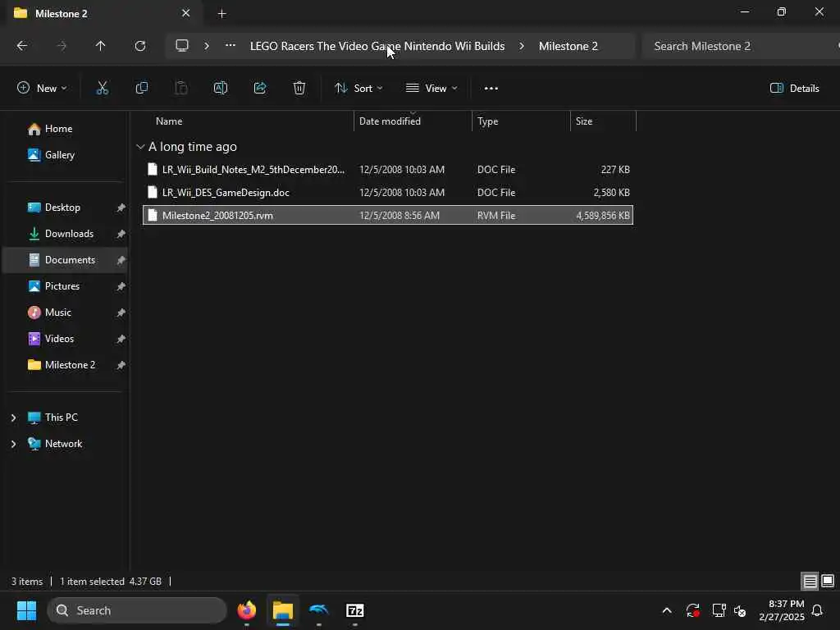Go back with the back arrow
The height and width of the screenshot is (630, 840).
(22, 46)
